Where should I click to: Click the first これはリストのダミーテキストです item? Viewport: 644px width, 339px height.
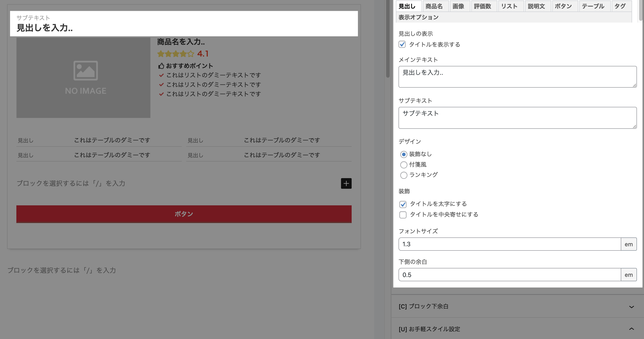[213, 75]
